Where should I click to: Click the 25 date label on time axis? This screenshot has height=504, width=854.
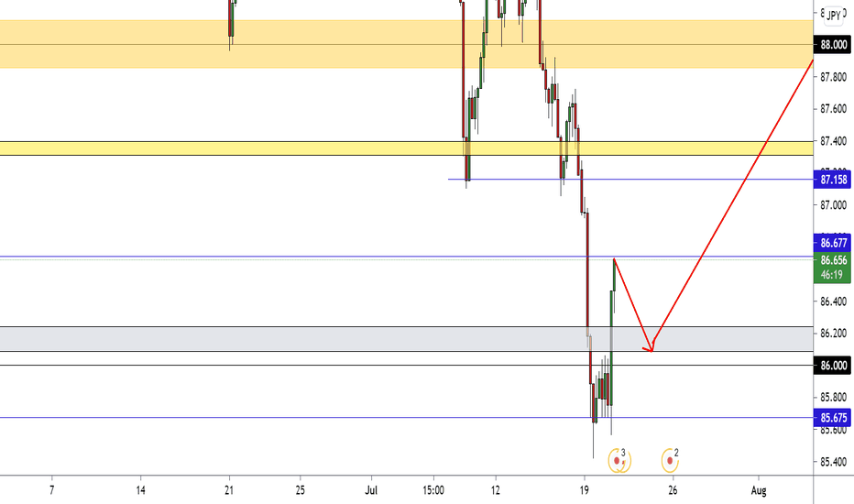tap(301, 490)
